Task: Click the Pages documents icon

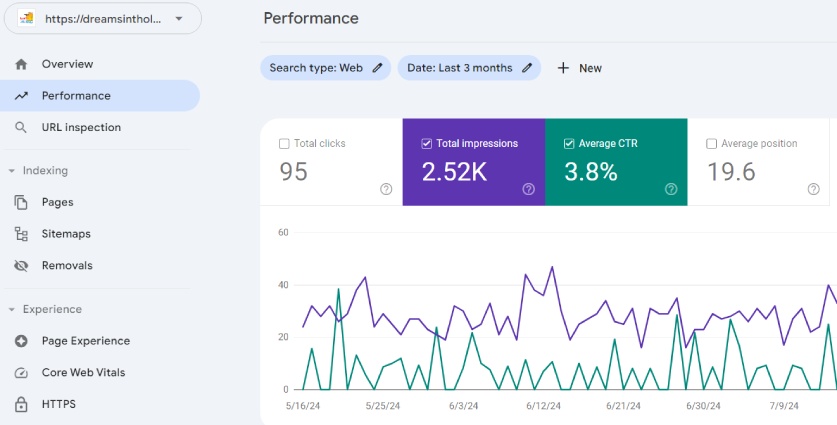Action: pos(21,202)
